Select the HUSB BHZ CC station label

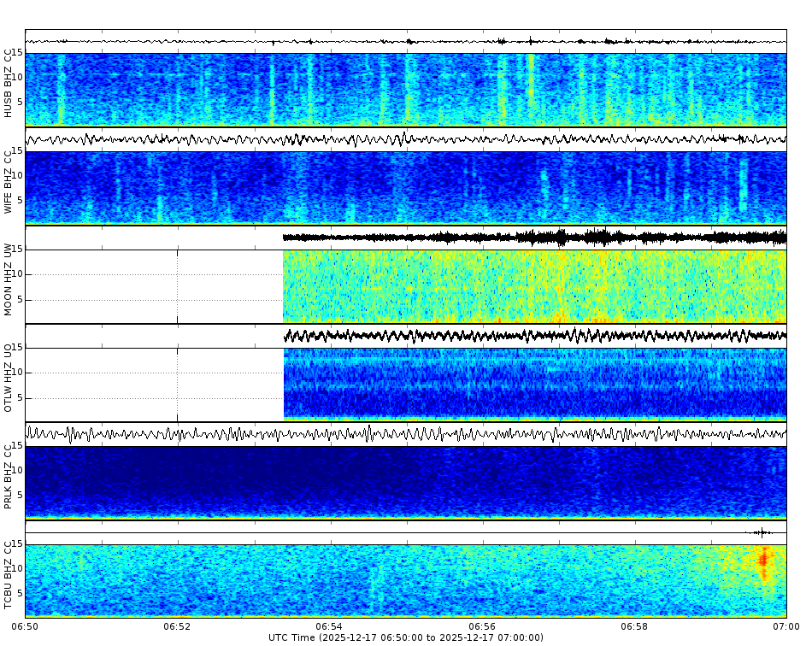[x=9, y=85]
